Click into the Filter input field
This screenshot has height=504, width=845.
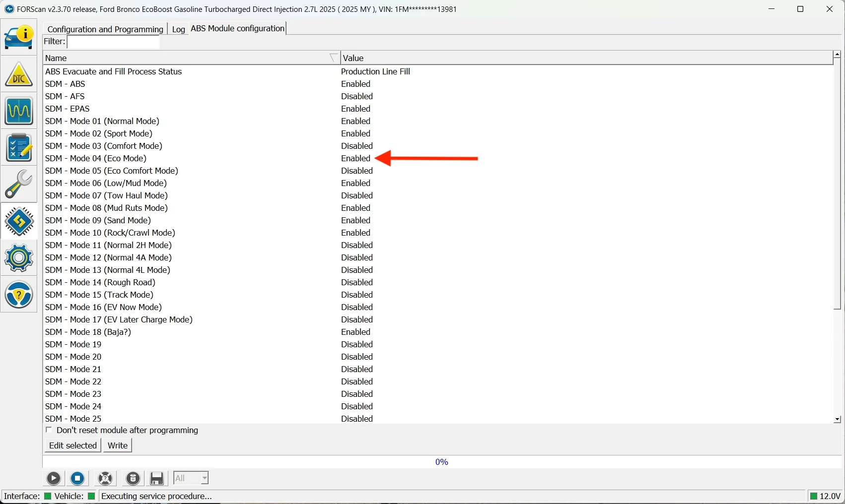(x=114, y=42)
